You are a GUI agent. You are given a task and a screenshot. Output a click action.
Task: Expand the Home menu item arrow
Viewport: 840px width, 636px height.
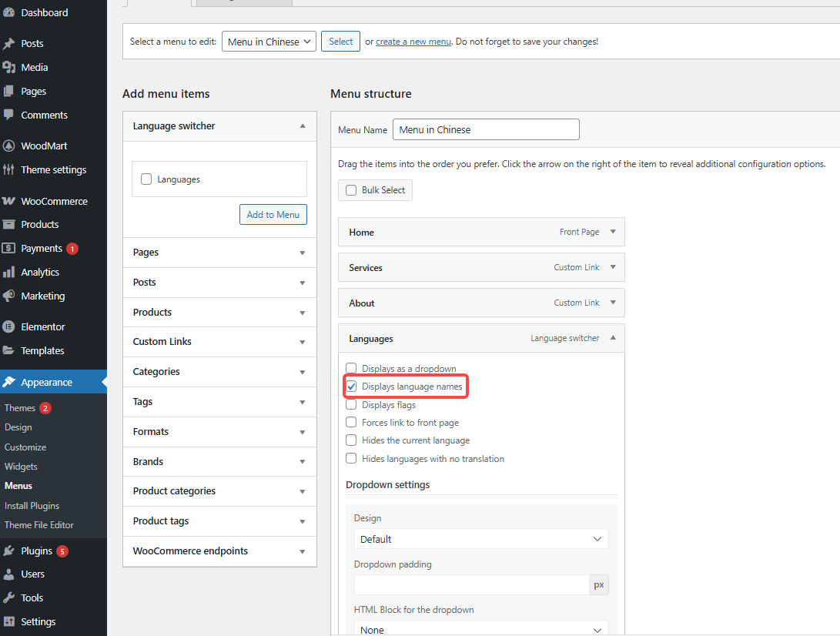[x=613, y=232]
